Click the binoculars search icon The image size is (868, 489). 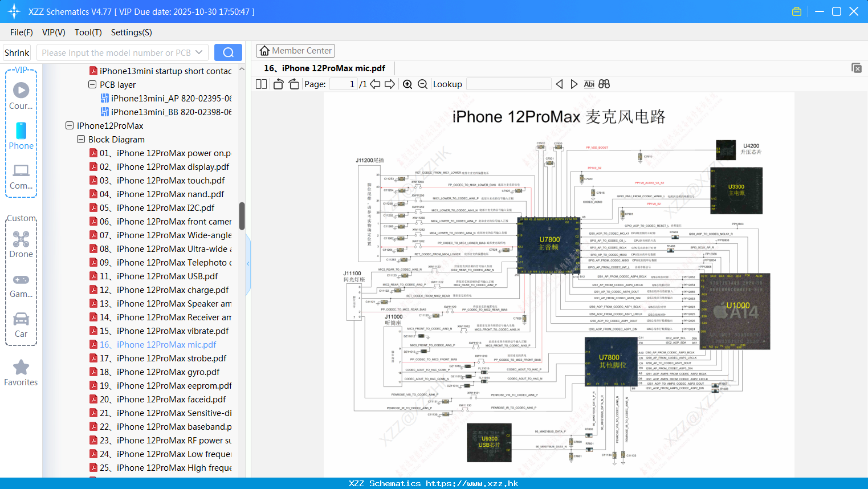click(604, 84)
